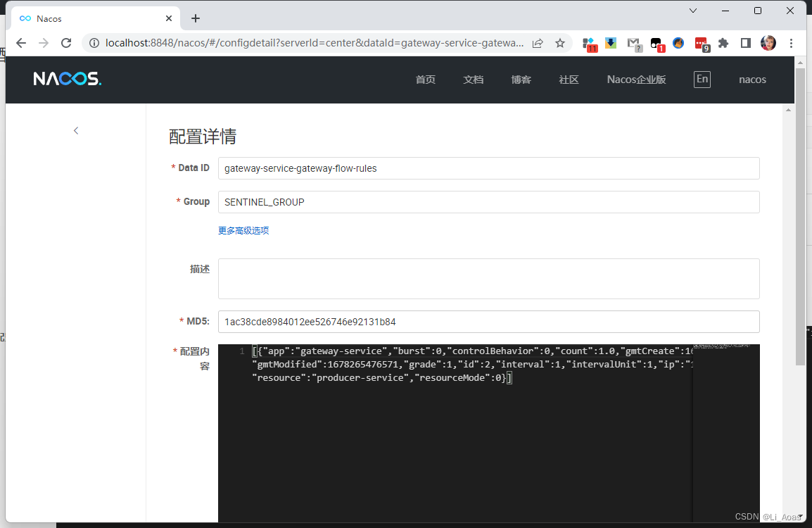Reload the Nacos page
The height and width of the screenshot is (528, 812).
click(66, 43)
